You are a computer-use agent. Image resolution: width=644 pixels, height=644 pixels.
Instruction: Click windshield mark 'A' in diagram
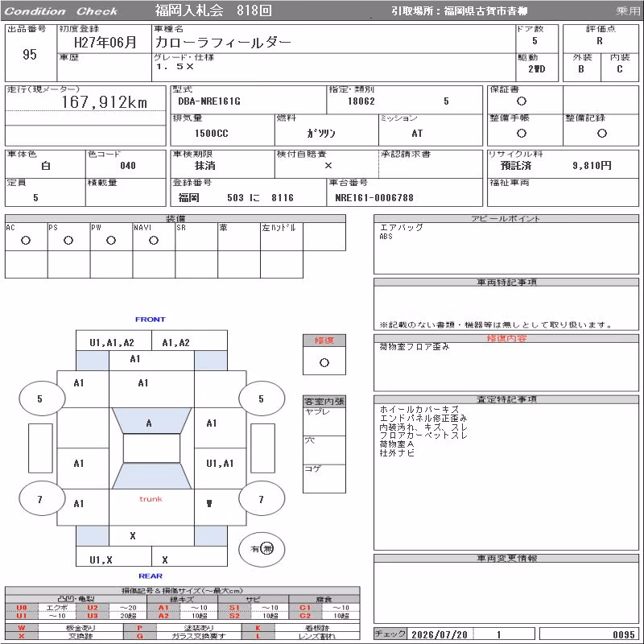[x=149, y=423]
